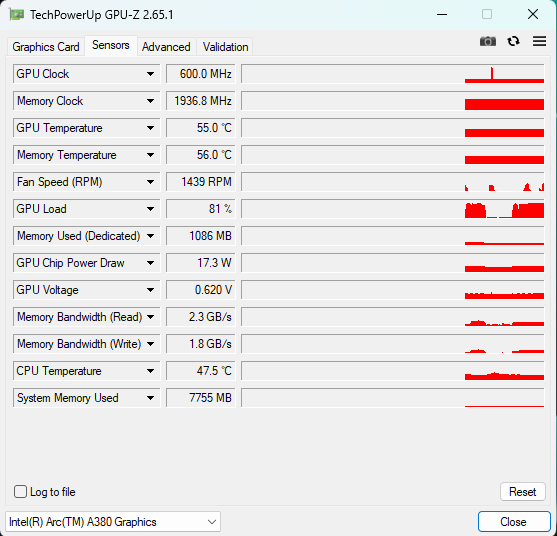Open the Memory Bandwidth (Read) dropdown

[x=86, y=317]
